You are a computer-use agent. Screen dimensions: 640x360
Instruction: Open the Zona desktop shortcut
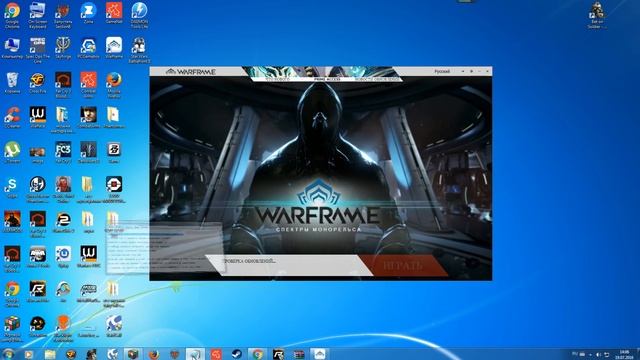click(x=89, y=13)
